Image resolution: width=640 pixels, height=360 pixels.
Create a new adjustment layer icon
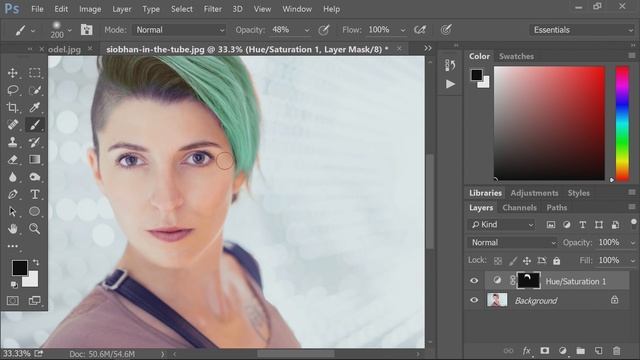pyautogui.click(x=562, y=351)
